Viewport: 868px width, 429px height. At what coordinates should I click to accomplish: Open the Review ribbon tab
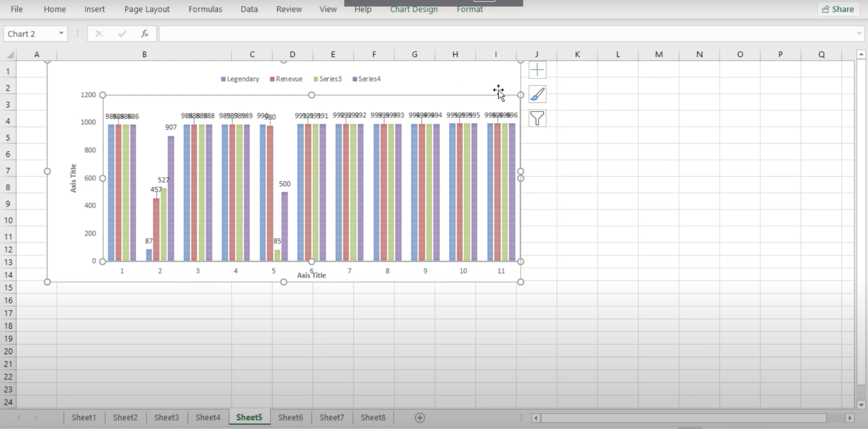289,9
